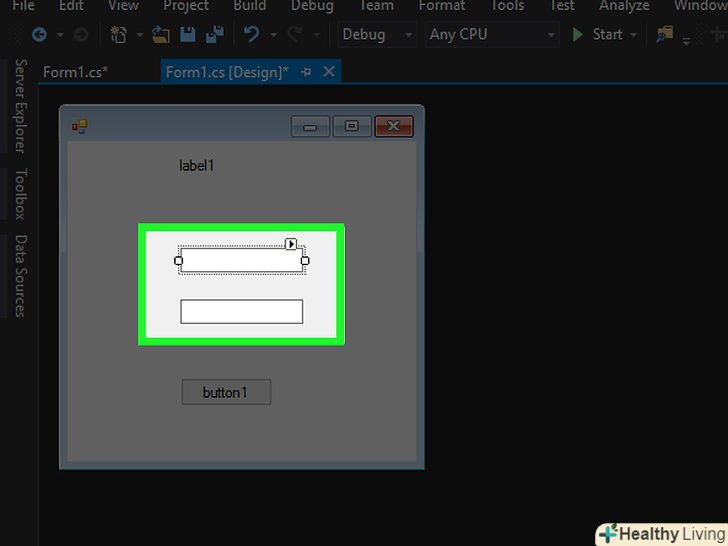This screenshot has height=546, width=728.
Task: Click the designer form minimize button
Action: pos(310,126)
